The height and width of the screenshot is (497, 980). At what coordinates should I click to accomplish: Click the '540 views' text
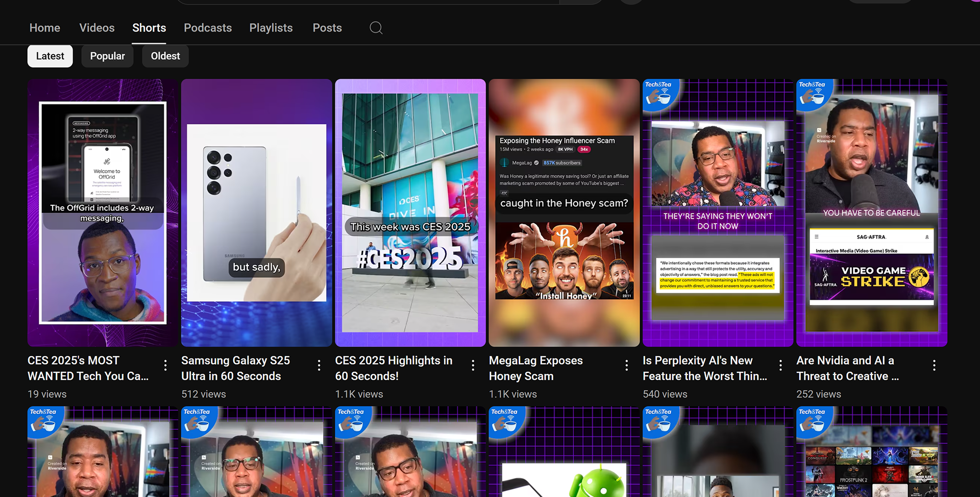tap(665, 394)
